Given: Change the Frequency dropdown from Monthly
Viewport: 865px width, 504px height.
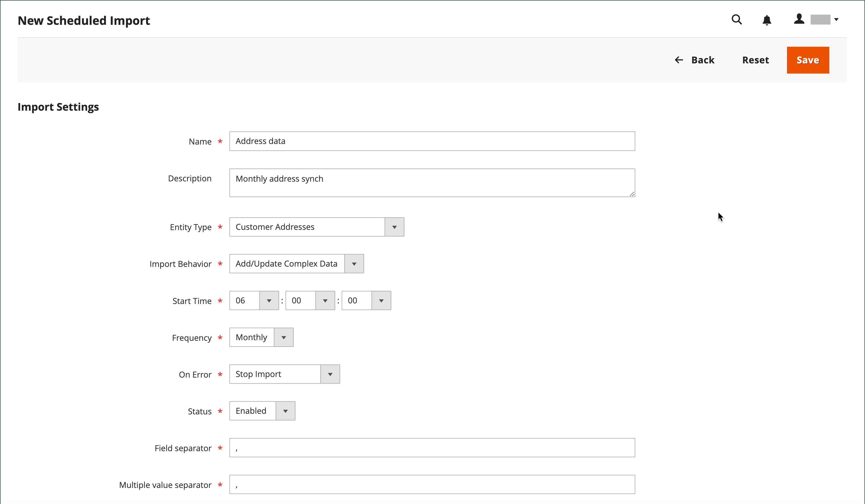Looking at the screenshot, I should pos(261,337).
